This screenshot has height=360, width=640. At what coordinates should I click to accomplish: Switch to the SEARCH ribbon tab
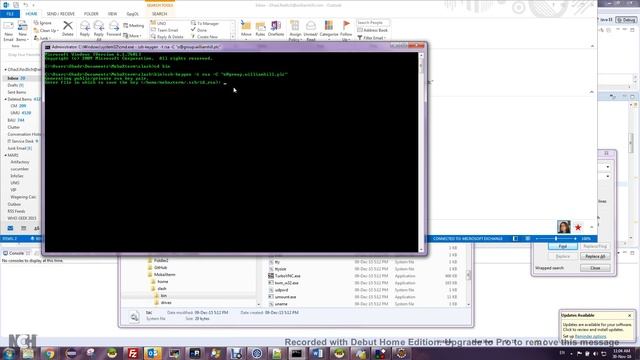[x=159, y=14]
